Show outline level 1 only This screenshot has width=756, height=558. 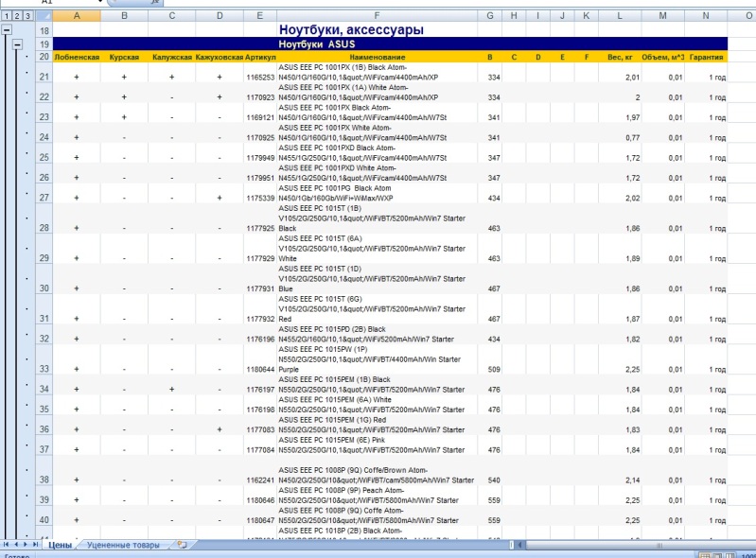(x=7, y=16)
